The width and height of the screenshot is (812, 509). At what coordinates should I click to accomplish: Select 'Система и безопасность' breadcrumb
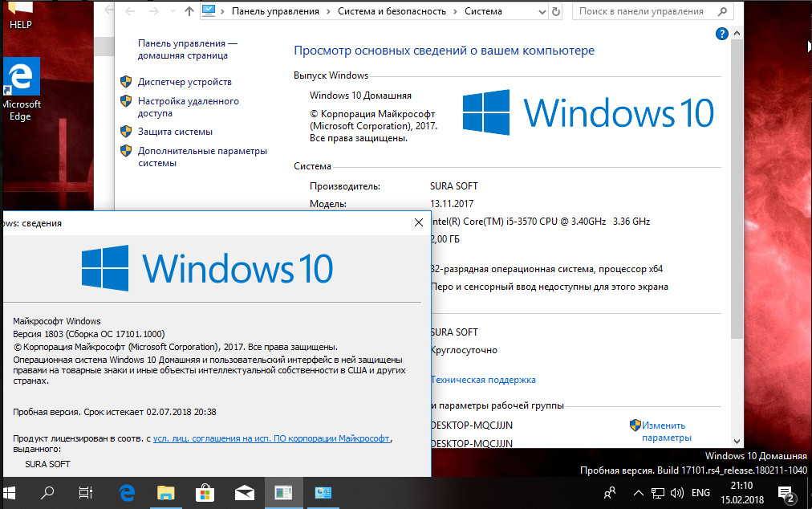392,11
